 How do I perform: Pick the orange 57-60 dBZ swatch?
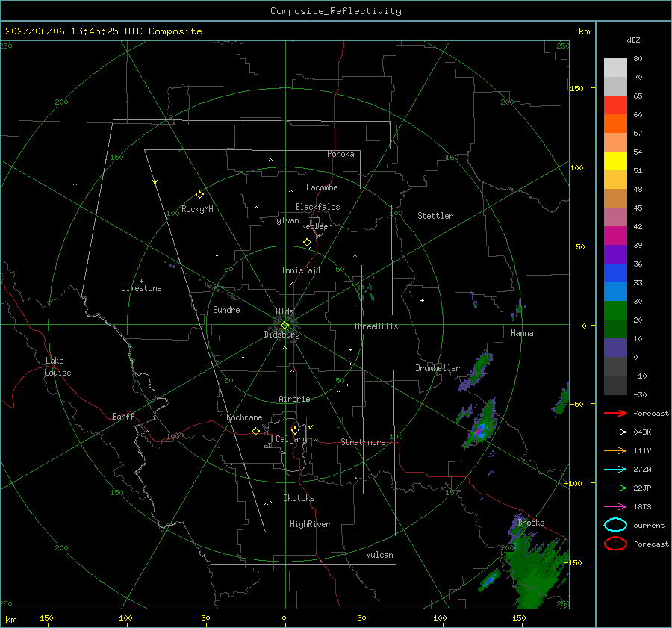pyautogui.click(x=615, y=123)
